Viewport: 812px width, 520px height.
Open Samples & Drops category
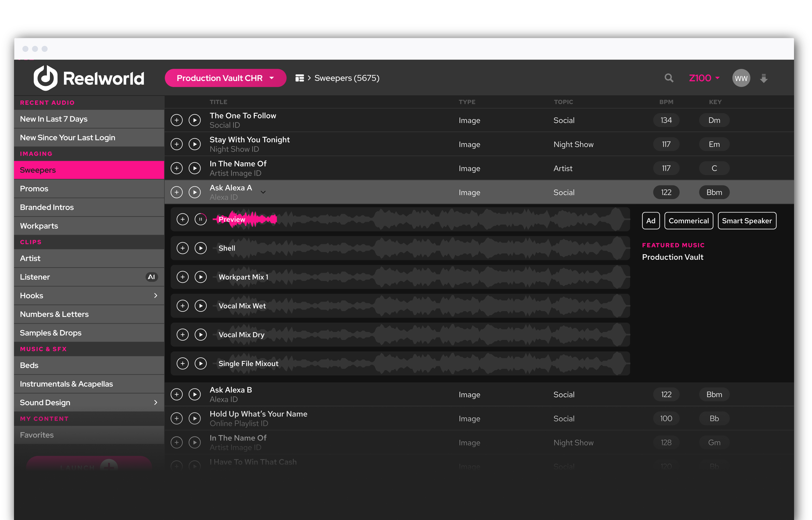click(89, 332)
